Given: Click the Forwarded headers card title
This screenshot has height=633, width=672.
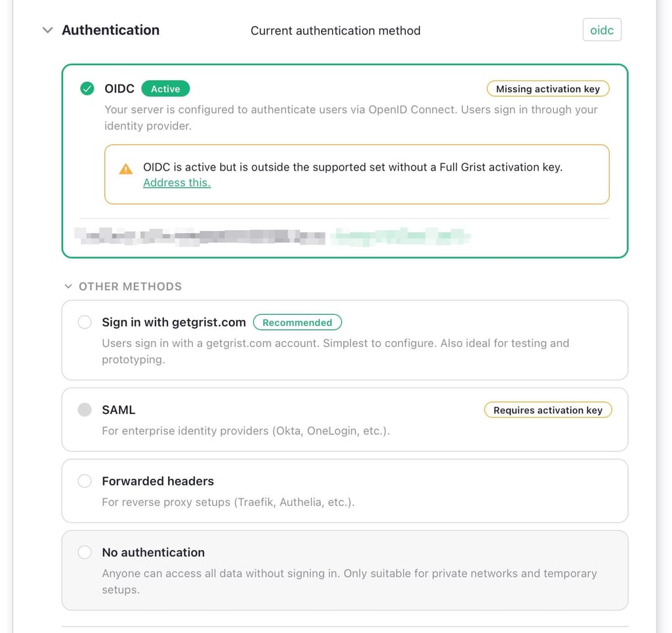Looking at the screenshot, I should click(157, 481).
